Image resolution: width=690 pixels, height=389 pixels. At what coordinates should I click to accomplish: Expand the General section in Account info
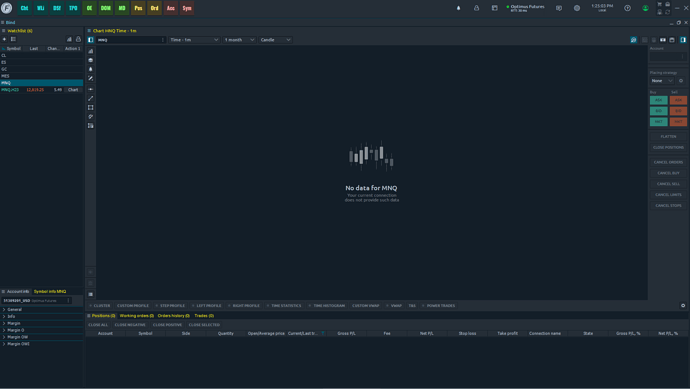click(x=41, y=309)
